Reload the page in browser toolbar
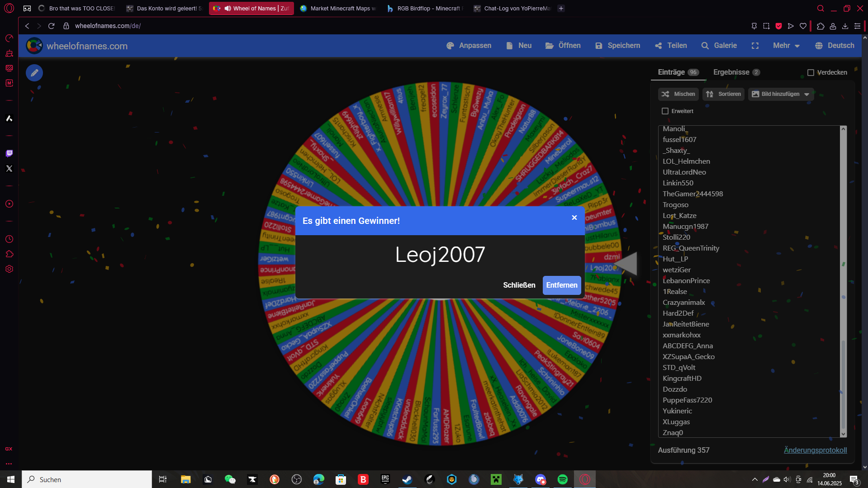This screenshot has height=488, width=868. point(51,26)
